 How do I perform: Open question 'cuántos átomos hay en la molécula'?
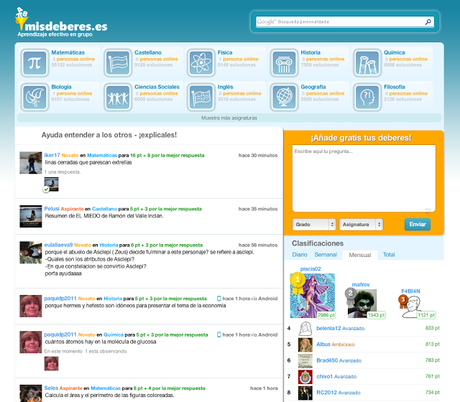pyautogui.click(x=100, y=342)
